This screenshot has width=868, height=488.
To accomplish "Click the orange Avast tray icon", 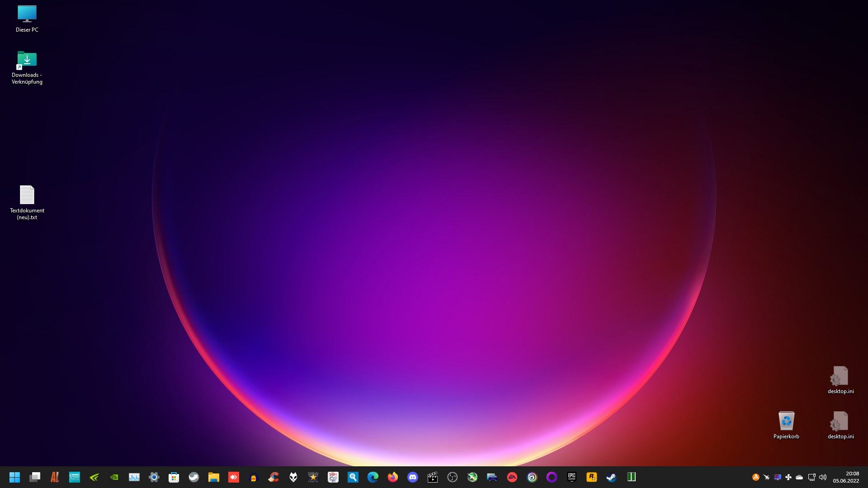I will tap(755, 477).
